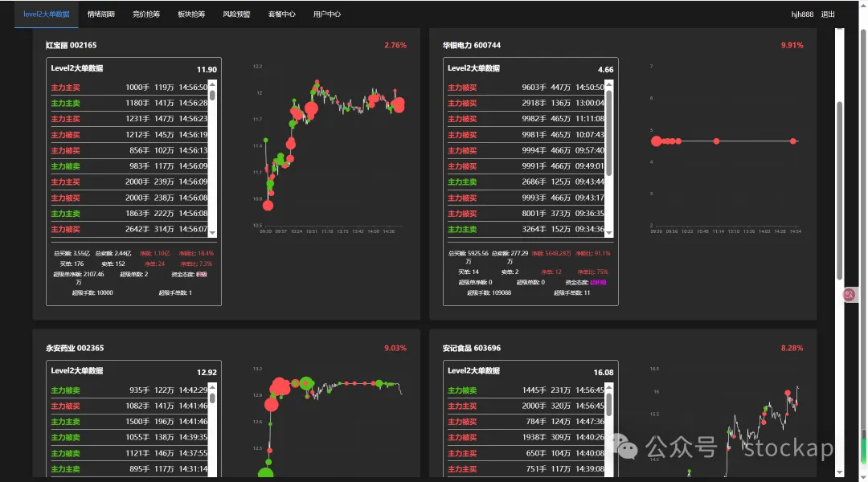This screenshot has width=868, height=482.
Task: Click large red bubble on 华银电力 chart
Action: [657, 141]
